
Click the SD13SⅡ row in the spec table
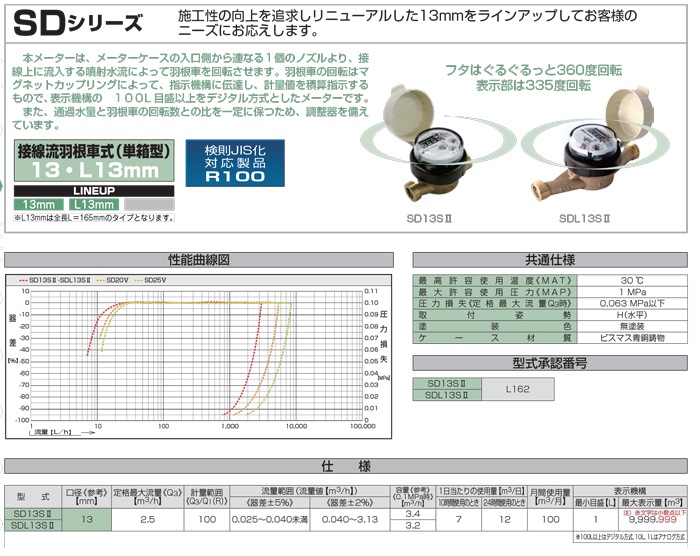click(x=33, y=514)
